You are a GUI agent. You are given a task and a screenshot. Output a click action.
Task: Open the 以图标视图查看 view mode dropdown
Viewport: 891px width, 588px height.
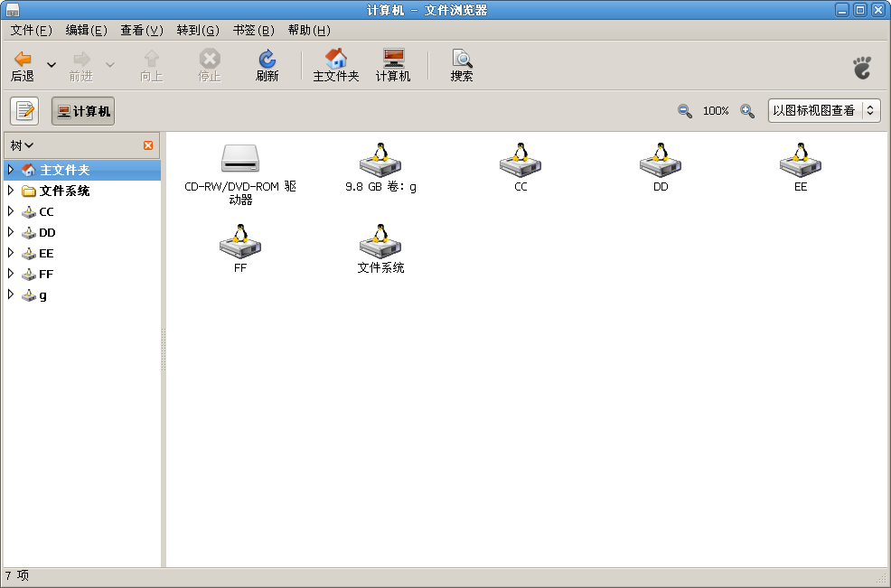[x=824, y=111]
